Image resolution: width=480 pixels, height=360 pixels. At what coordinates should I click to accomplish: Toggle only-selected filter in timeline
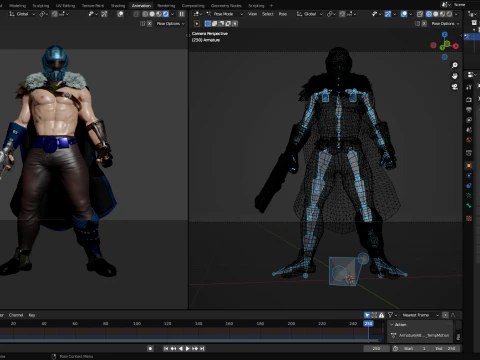click(x=367, y=315)
